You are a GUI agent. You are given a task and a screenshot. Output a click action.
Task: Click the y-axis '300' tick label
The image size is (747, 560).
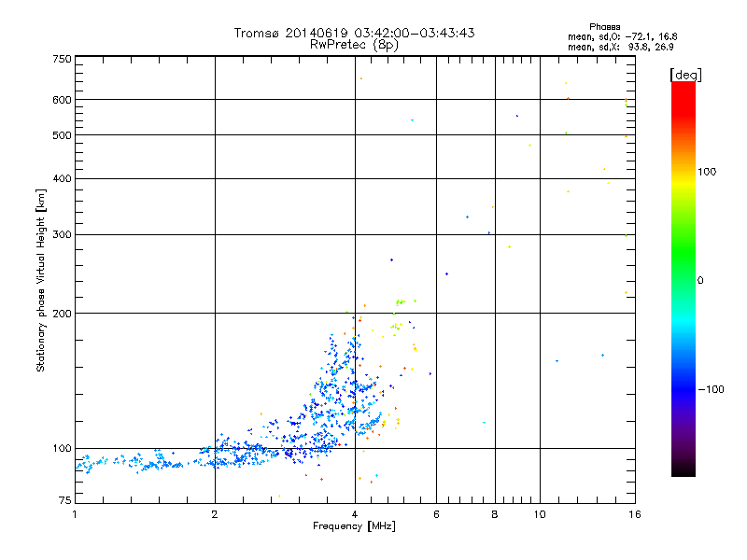[62, 235]
